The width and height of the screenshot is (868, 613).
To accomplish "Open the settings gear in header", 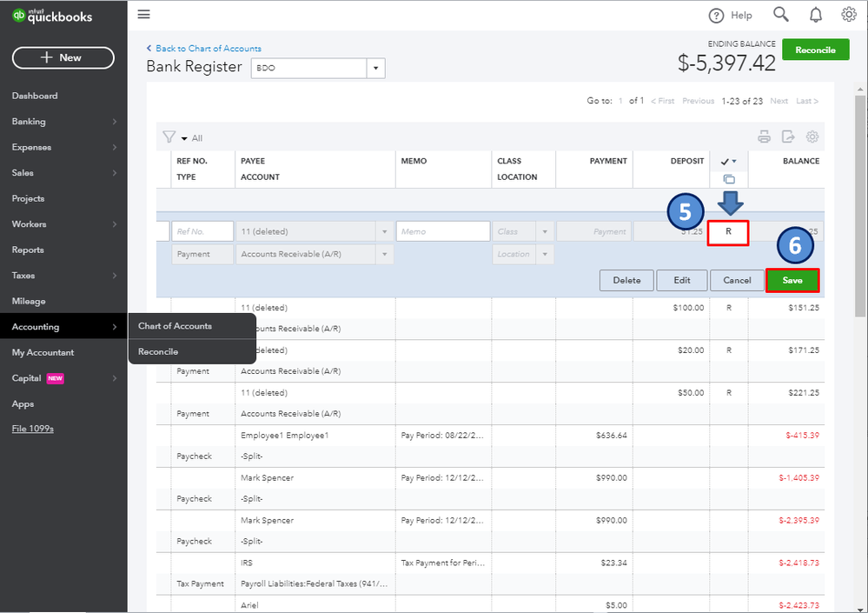I will (849, 15).
